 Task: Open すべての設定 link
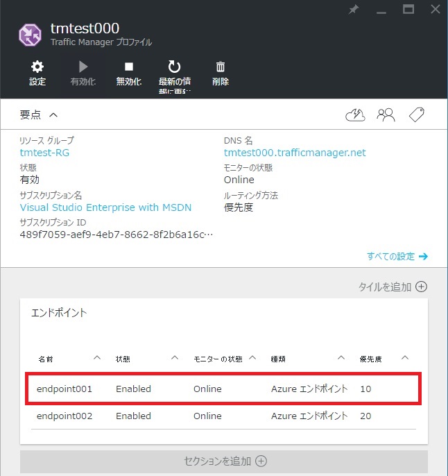[397, 257]
